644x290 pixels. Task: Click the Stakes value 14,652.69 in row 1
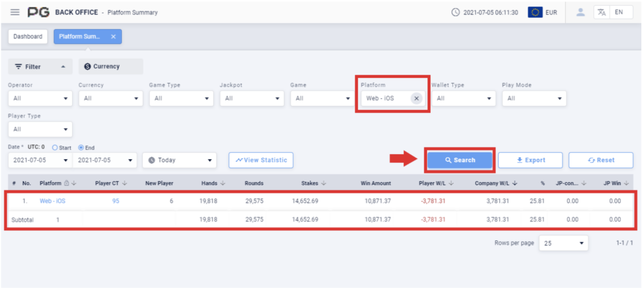pos(305,201)
